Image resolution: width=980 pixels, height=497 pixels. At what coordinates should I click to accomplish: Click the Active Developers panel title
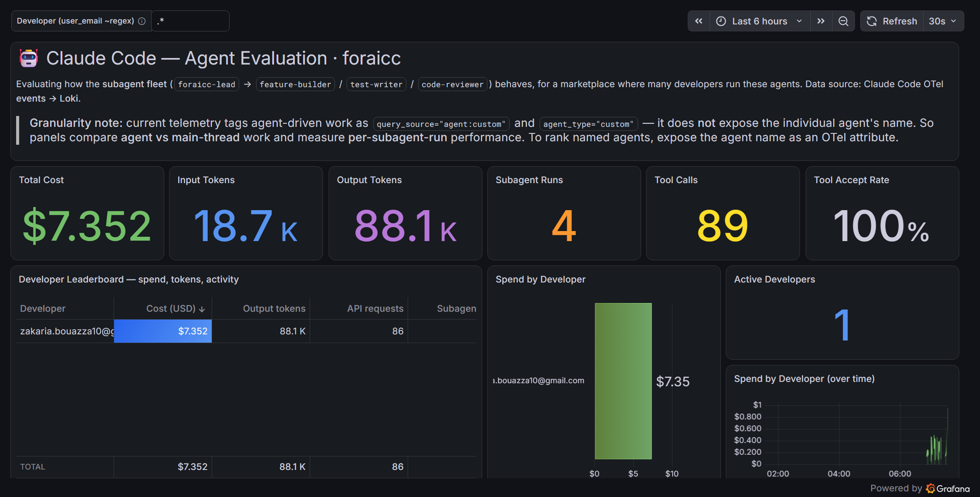(774, 279)
